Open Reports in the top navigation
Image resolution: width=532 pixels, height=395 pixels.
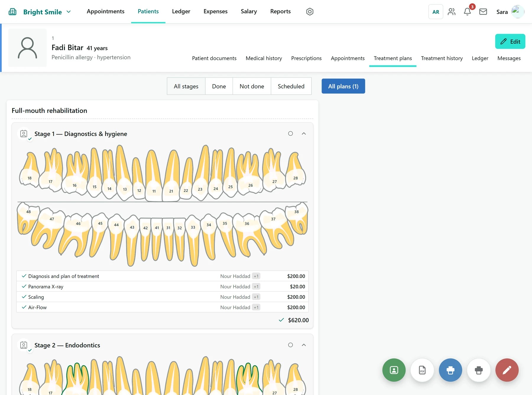pyautogui.click(x=280, y=11)
